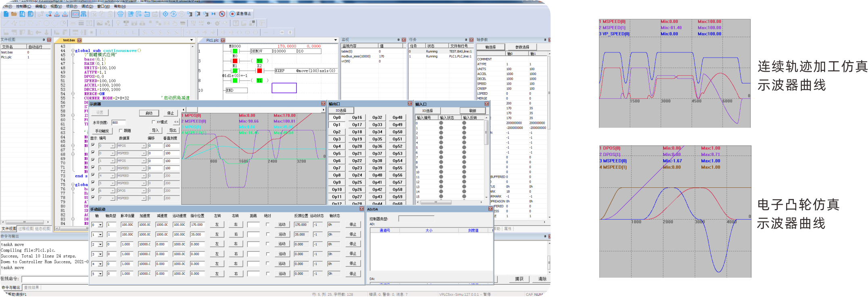Enable the 跟随 follow checkbox
The width and height of the screenshot is (868, 297).
(121, 131)
